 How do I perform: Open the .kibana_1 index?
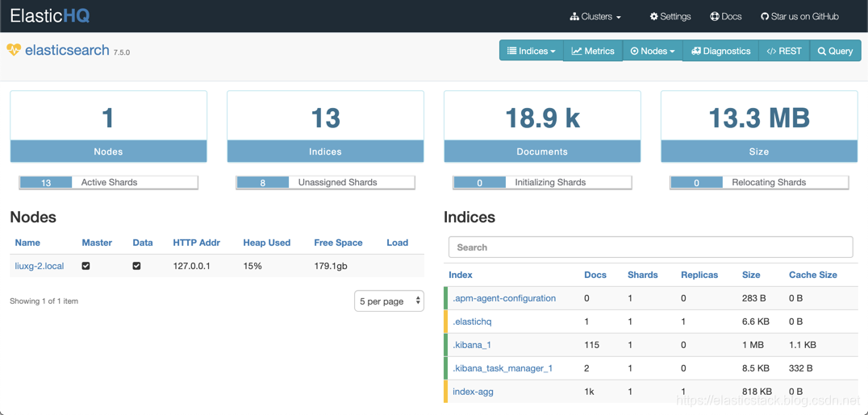point(472,345)
